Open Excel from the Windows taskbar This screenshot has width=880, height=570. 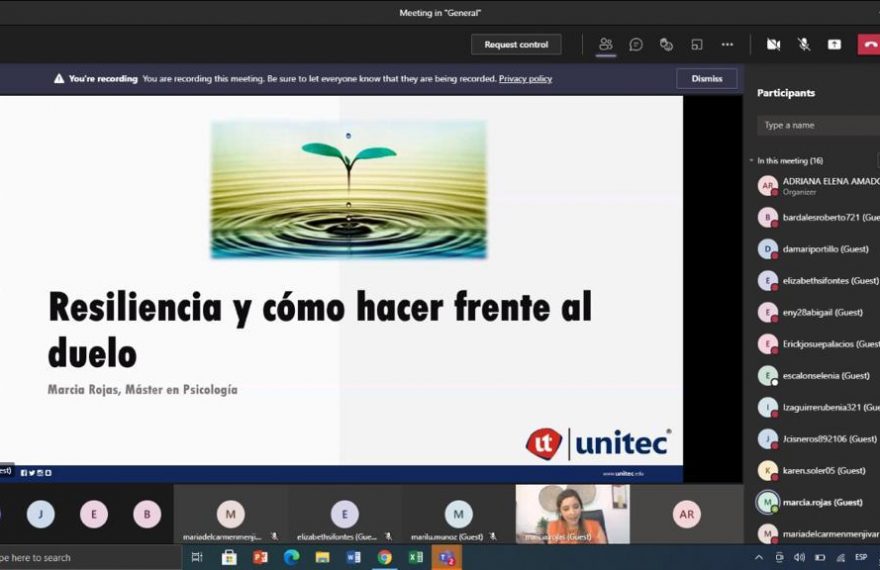pos(416,557)
